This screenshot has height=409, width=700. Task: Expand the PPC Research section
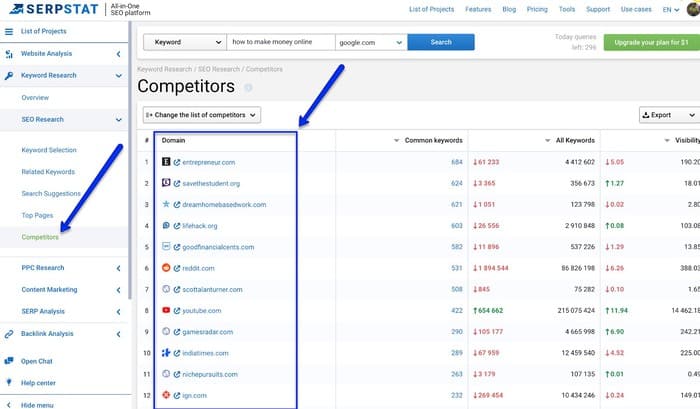point(118,268)
